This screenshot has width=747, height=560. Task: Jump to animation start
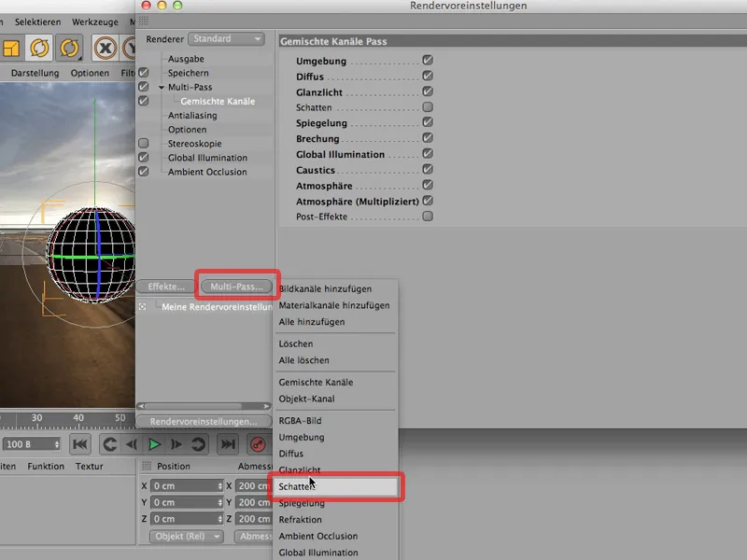click(x=80, y=444)
